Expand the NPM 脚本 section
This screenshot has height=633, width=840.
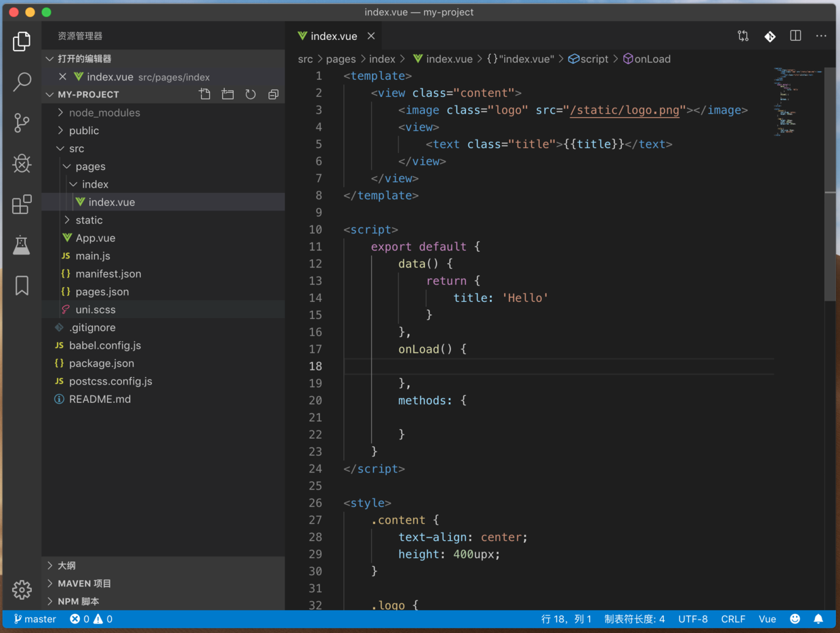(x=78, y=601)
